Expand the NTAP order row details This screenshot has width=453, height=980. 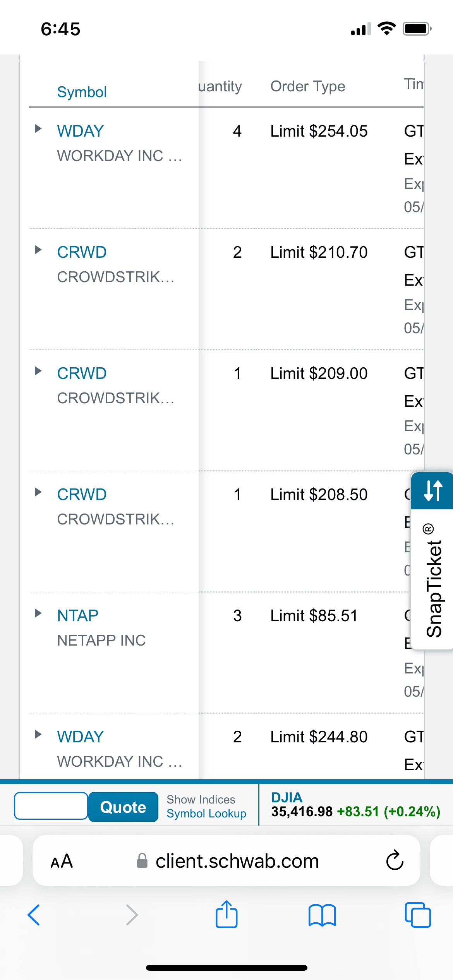click(38, 613)
